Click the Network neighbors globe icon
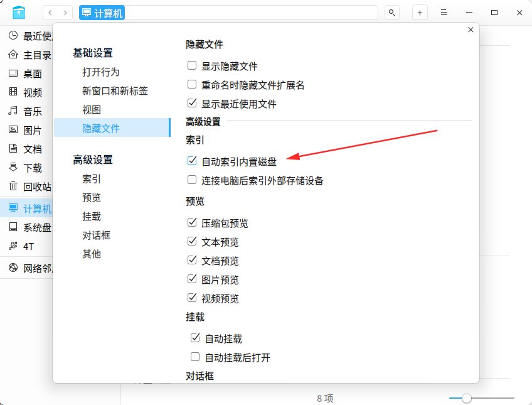 [13, 268]
